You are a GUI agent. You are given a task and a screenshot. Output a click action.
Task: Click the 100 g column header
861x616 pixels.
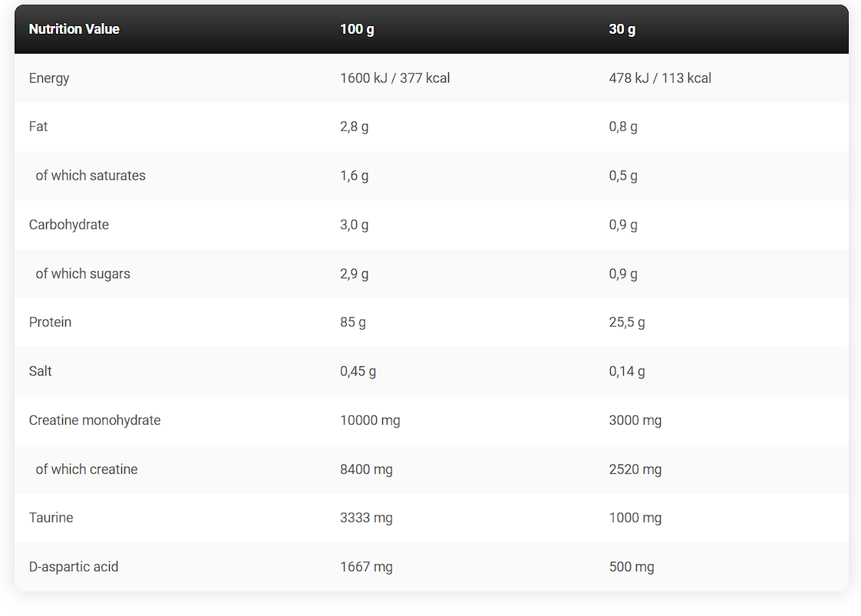coord(357,29)
